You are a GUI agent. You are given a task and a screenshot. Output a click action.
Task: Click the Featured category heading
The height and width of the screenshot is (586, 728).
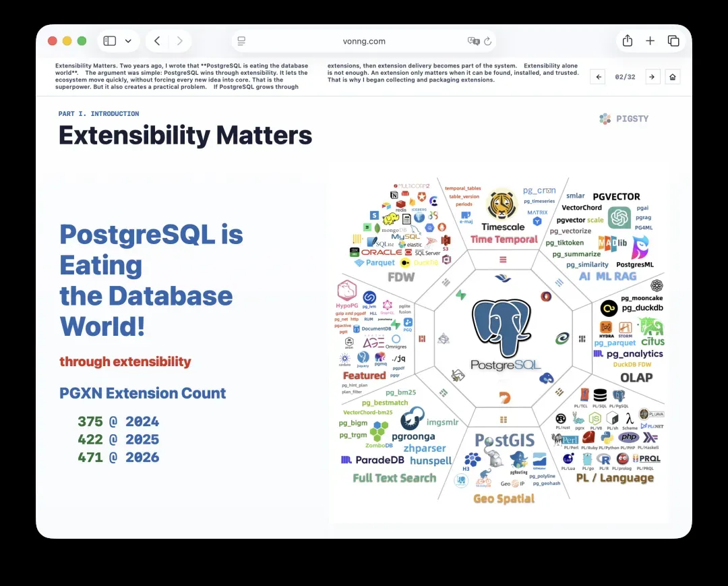point(365,375)
